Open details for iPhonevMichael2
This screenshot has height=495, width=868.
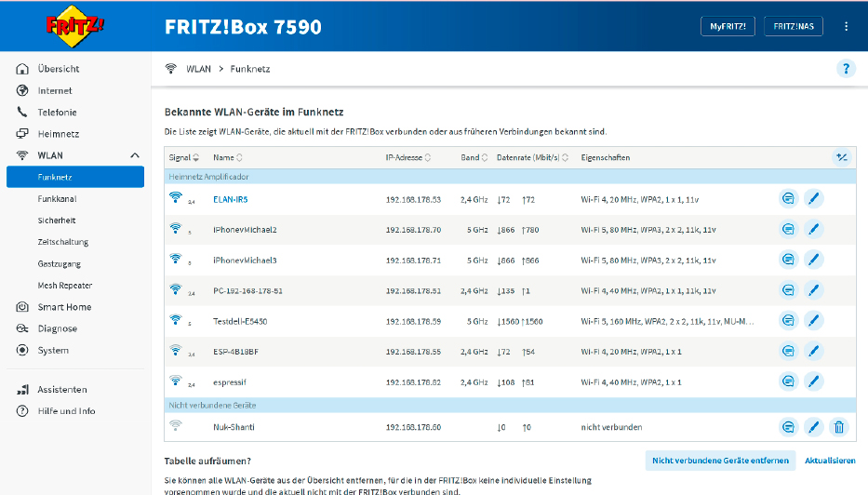pyautogui.click(x=788, y=229)
